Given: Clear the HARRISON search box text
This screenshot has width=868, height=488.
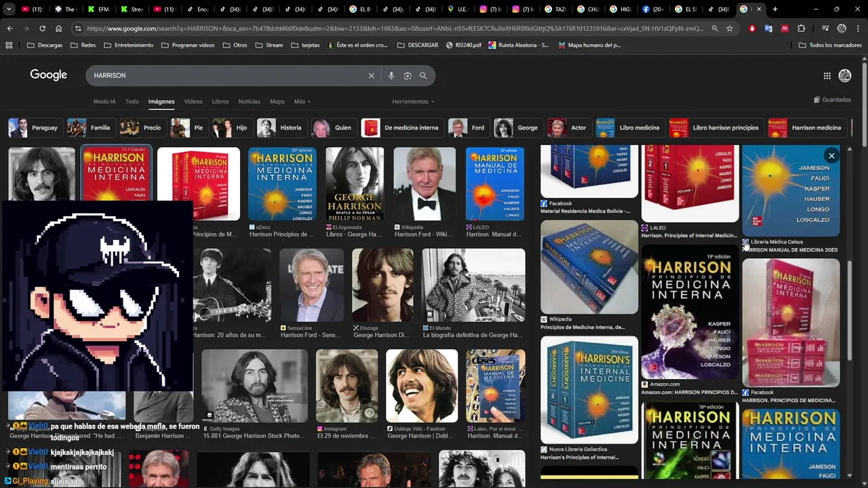Looking at the screenshot, I should 371,76.
